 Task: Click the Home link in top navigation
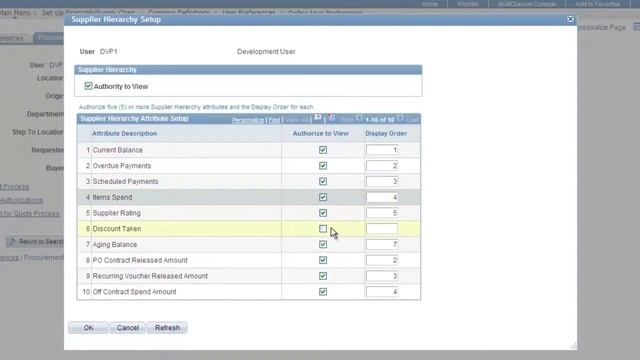tap(430, 4)
